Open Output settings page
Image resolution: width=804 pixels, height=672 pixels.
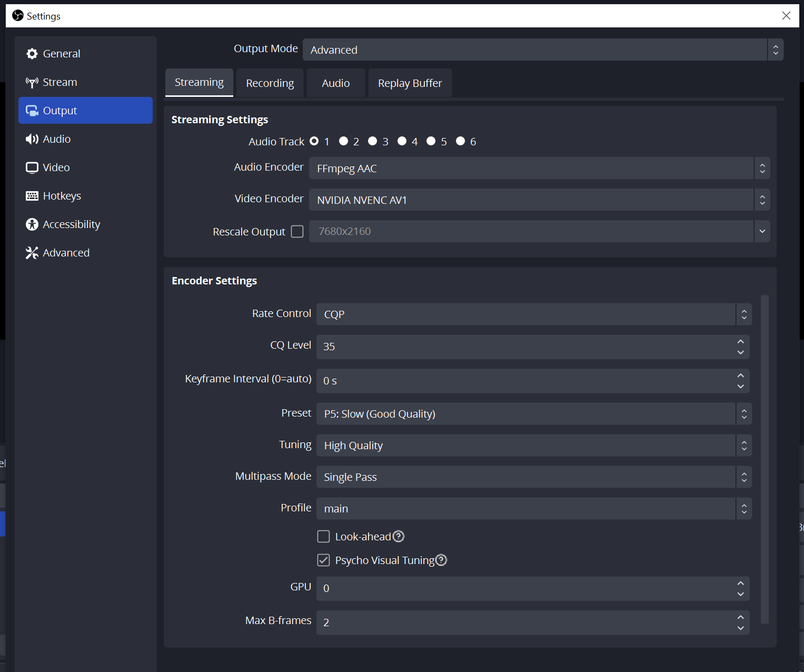pyautogui.click(x=85, y=111)
